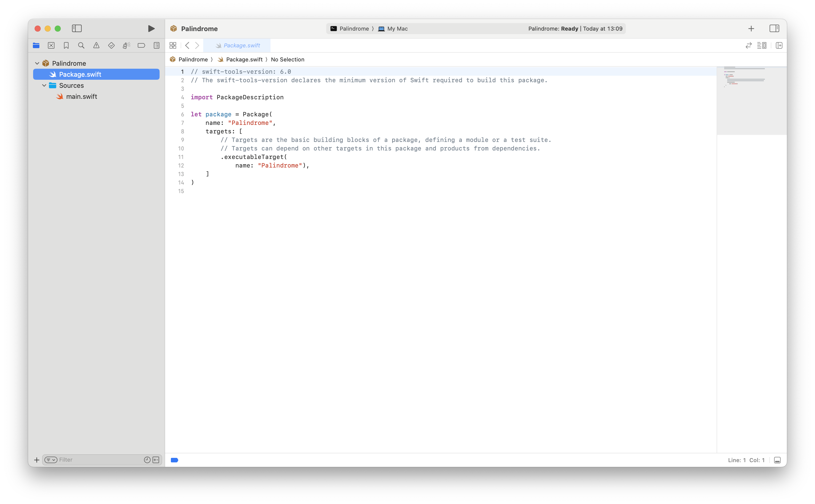Open the Debug navigator icon
This screenshot has height=504, width=815.
(126, 46)
